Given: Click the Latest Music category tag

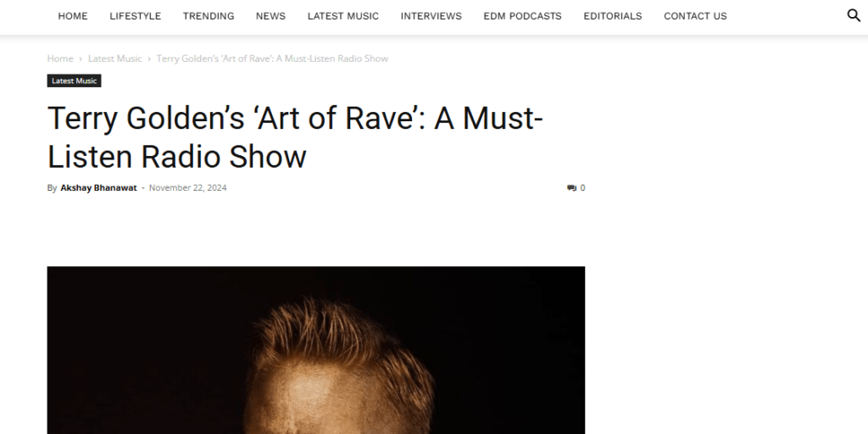Looking at the screenshot, I should click(75, 81).
